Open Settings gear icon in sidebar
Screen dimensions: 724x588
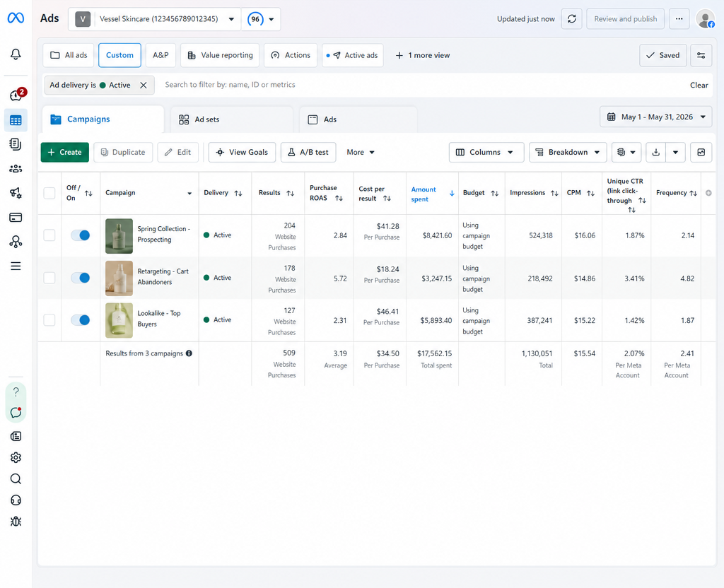16,457
